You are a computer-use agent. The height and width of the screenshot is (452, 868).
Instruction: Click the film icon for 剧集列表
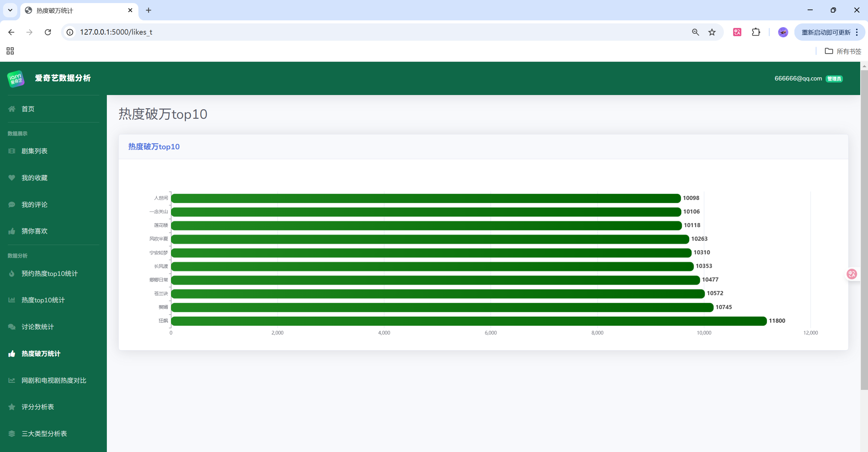click(12, 151)
